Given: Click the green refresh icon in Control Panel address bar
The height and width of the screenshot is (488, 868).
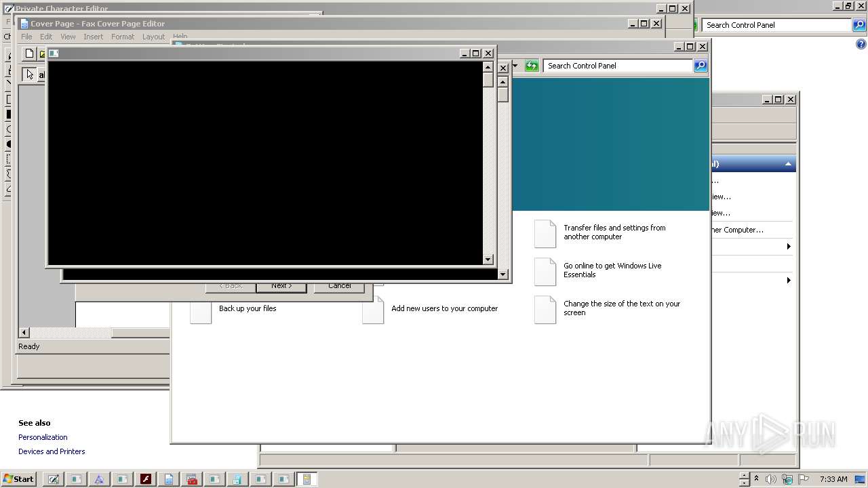Looking at the screenshot, I should 532,66.
